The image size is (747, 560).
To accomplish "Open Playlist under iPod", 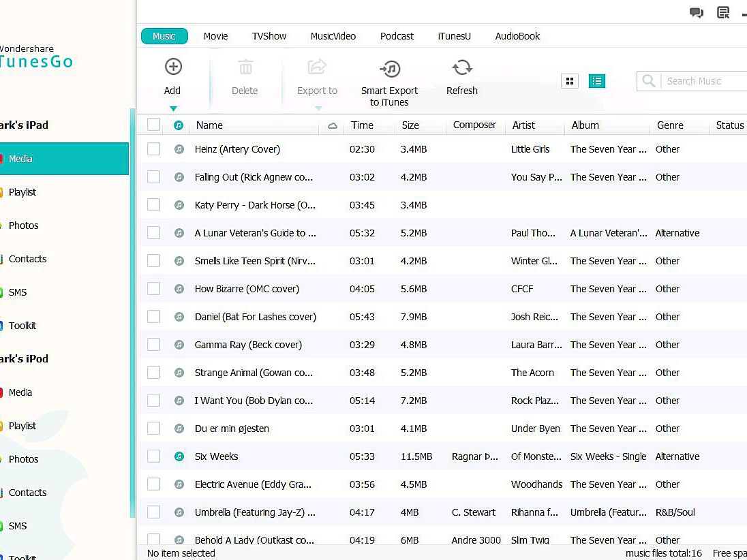I will pyautogui.click(x=22, y=426).
